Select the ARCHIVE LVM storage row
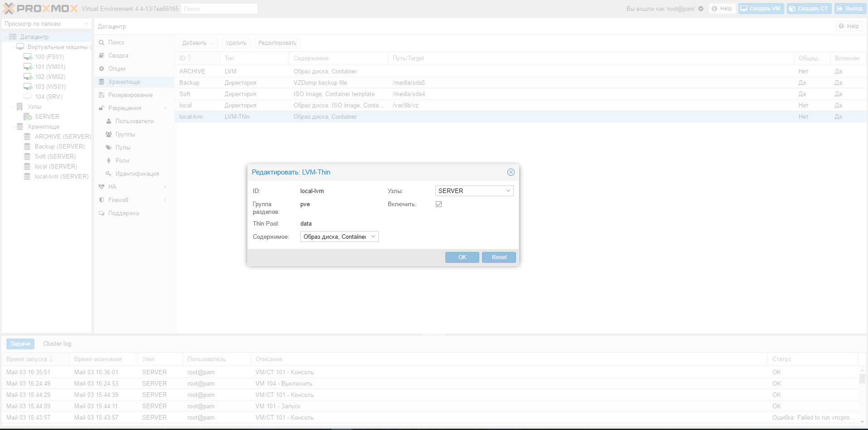Screen dimensions: 868x430 [521, 71]
